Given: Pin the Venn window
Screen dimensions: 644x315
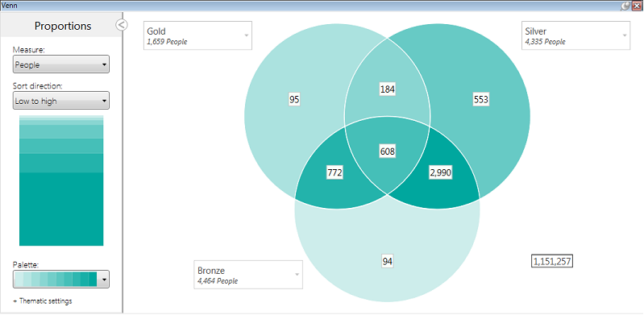Looking at the screenshot, I should point(625,6).
